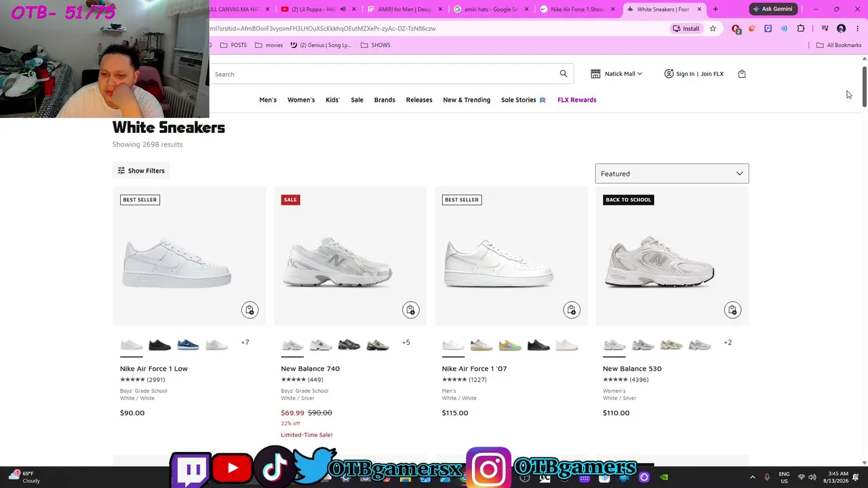
Task: Open the movies bookmark folder
Action: pos(269,45)
